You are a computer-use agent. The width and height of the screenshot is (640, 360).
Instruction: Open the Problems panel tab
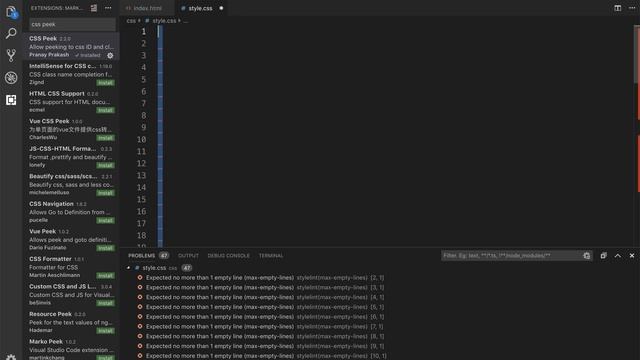142,256
